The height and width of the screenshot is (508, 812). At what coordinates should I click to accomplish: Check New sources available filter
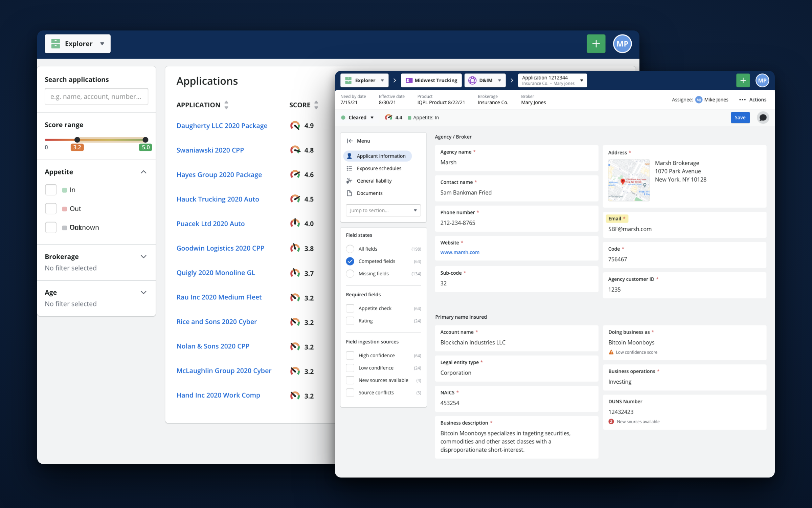coord(350,380)
